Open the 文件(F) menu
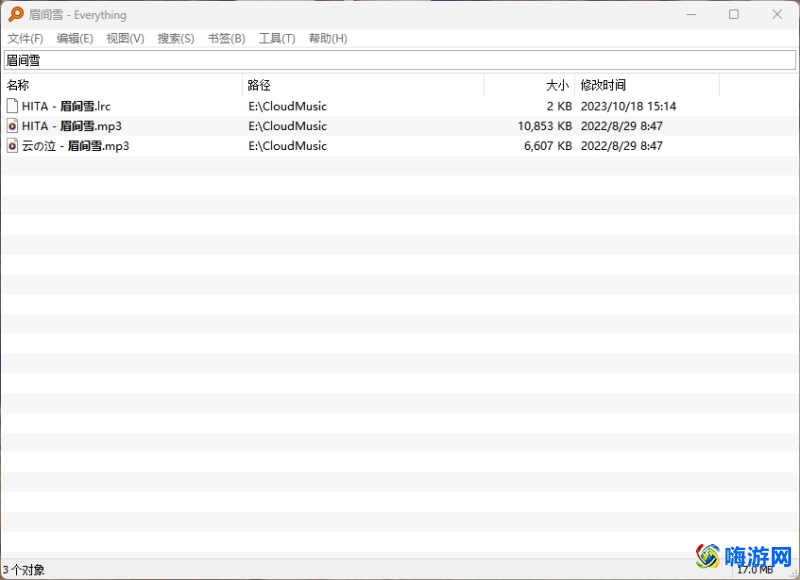This screenshot has height=580, width=800. point(25,38)
